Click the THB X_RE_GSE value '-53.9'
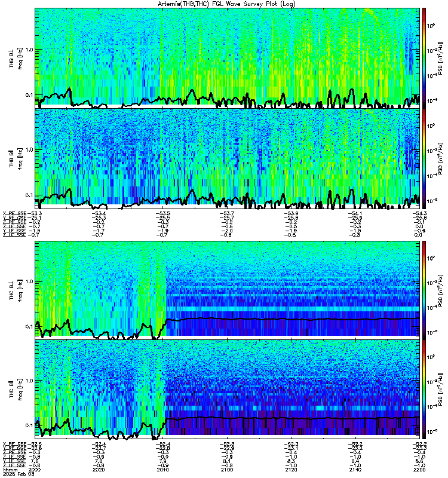 tap(291, 213)
